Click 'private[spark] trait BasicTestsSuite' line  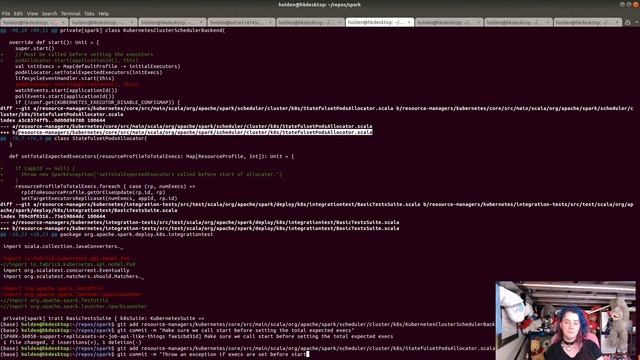[x=103, y=318]
